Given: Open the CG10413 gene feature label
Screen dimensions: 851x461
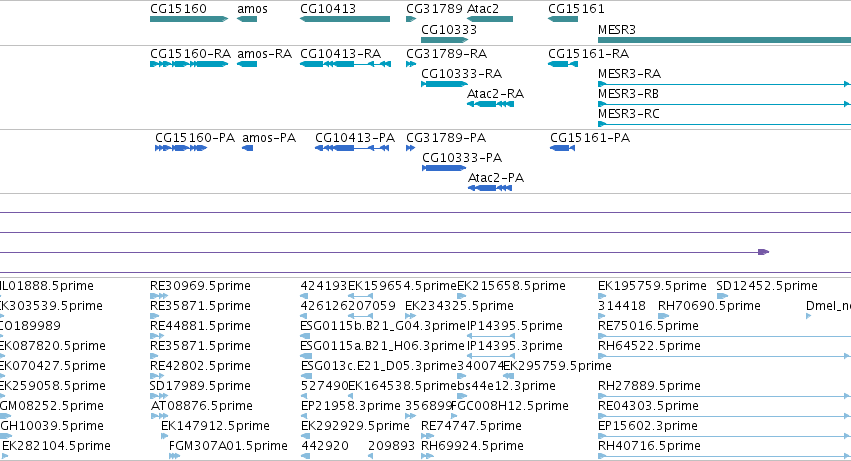Looking at the screenshot, I should 328,9.
